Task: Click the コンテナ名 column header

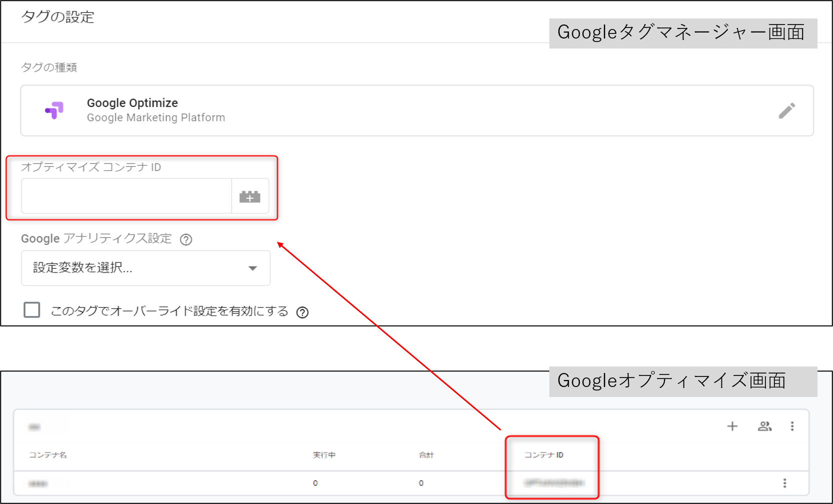Action: point(48,455)
